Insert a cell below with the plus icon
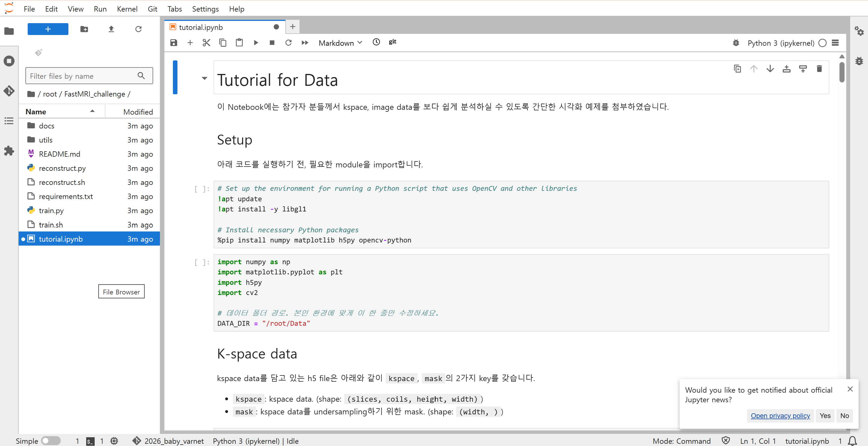 click(190, 43)
